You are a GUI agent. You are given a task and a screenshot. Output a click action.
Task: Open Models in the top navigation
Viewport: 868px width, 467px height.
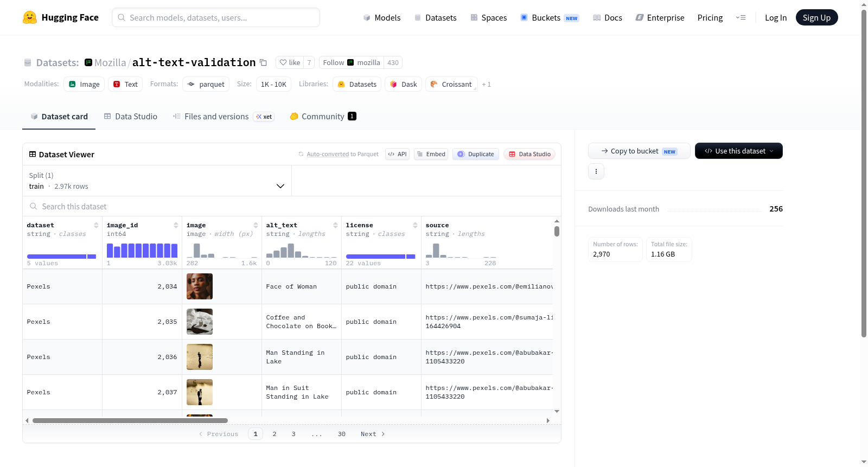click(x=381, y=18)
